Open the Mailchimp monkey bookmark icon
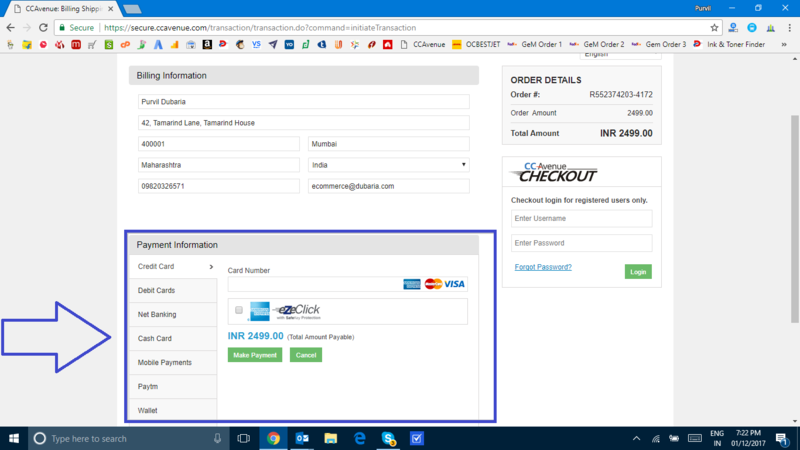The image size is (800, 450). [x=240, y=45]
